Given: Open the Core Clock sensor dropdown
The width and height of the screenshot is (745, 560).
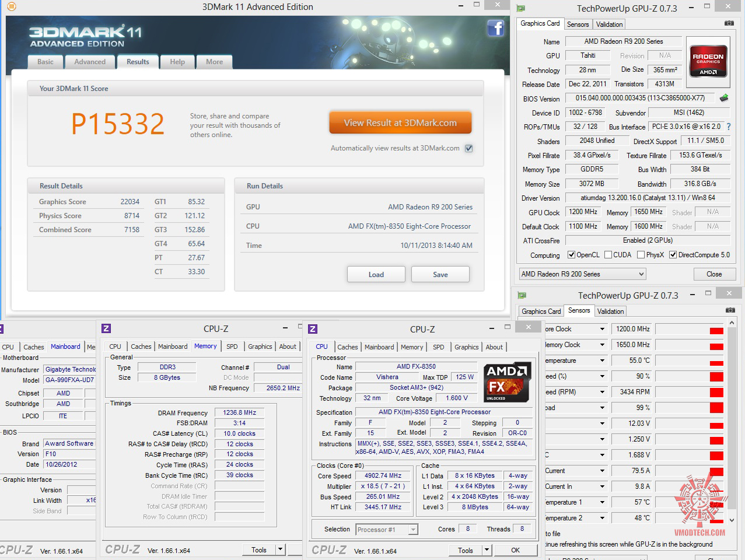Looking at the screenshot, I should click(x=602, y=329).
